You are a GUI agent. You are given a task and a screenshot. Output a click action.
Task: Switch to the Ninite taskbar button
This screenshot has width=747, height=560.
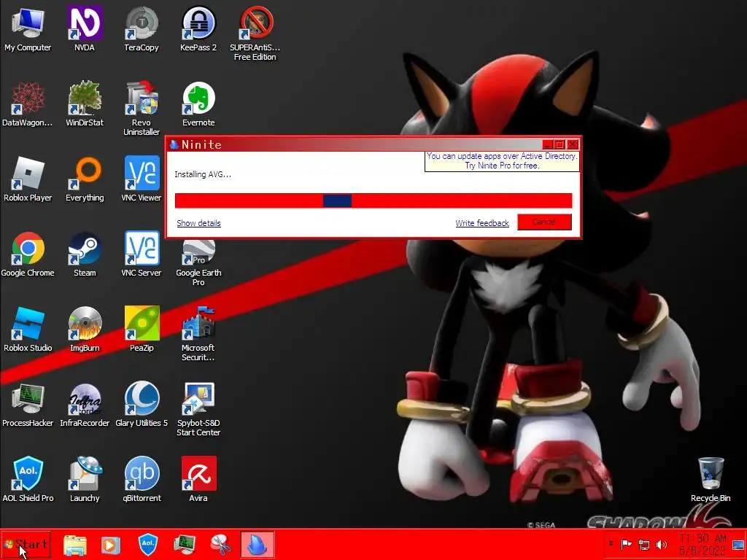pyautogui.click(x=258, y=545)
